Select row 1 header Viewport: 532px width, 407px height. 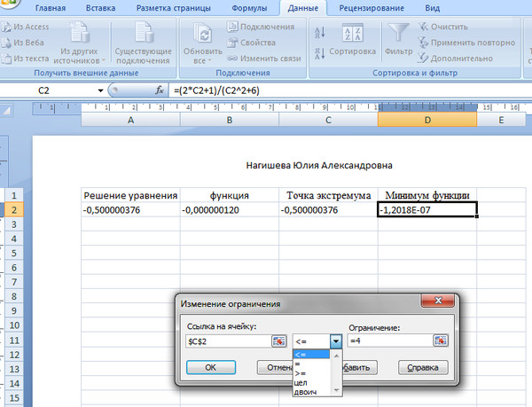tap(14, 195)
